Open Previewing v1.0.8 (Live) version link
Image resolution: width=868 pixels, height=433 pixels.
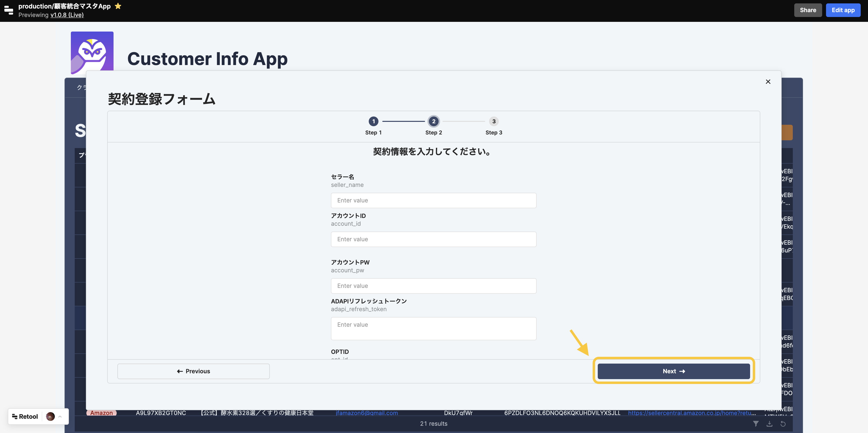66,15
